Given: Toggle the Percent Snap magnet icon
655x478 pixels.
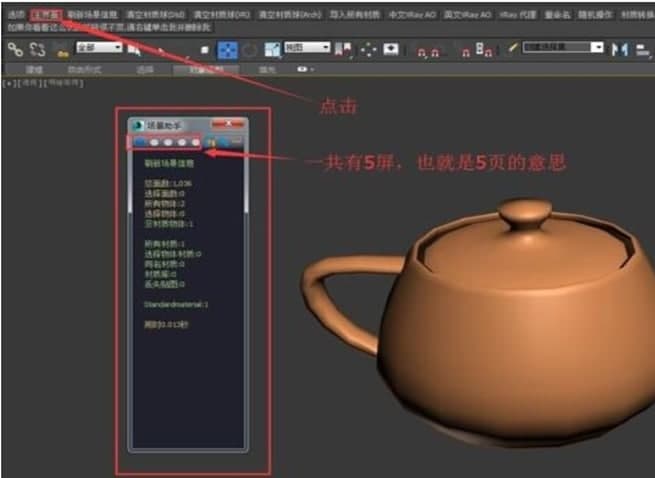Looking at the screenshot, I should coord(466,52).
